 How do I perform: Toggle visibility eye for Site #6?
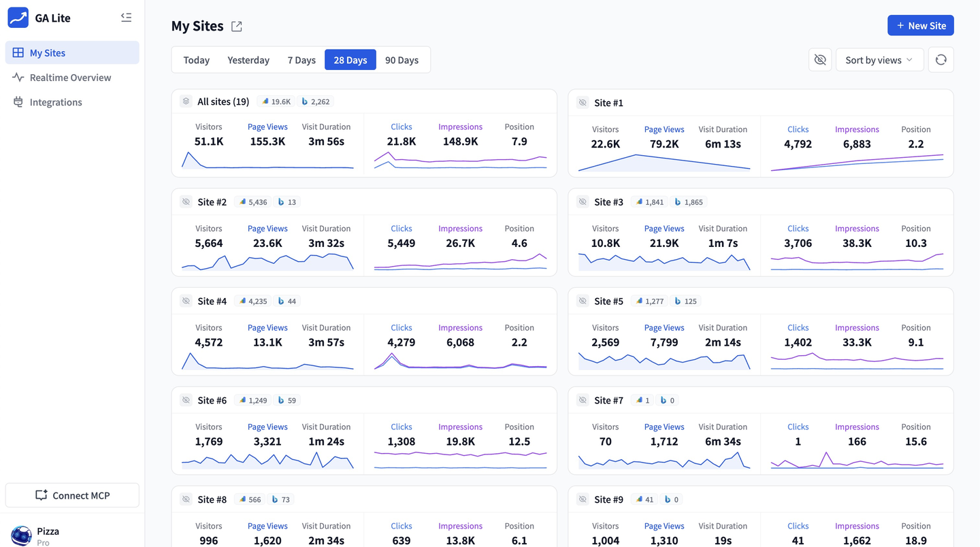186,400
